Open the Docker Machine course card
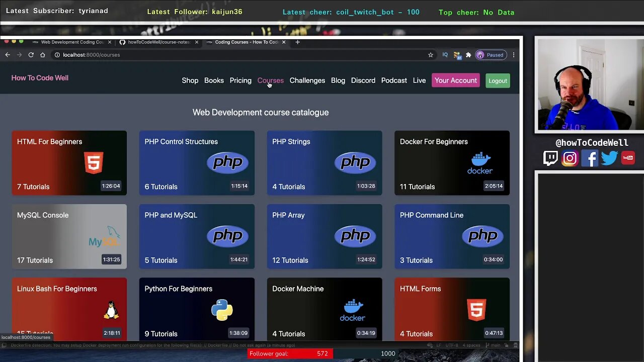The image size is (644, 362). (x=325, y=309)
